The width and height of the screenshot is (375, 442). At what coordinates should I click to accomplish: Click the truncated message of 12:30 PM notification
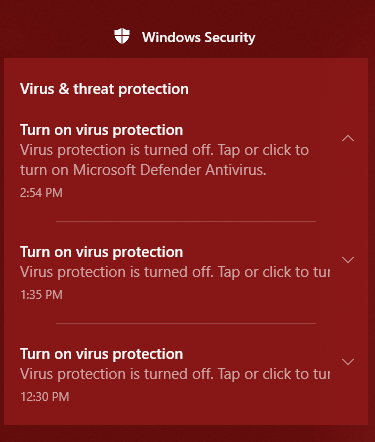point(175,374)
